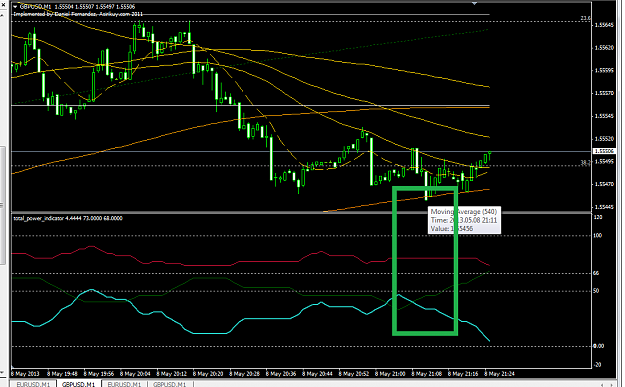Open the rightmost GBPUSD,M1 chart tab
This screenshot has width=625, height=387.
pos(170,384)
